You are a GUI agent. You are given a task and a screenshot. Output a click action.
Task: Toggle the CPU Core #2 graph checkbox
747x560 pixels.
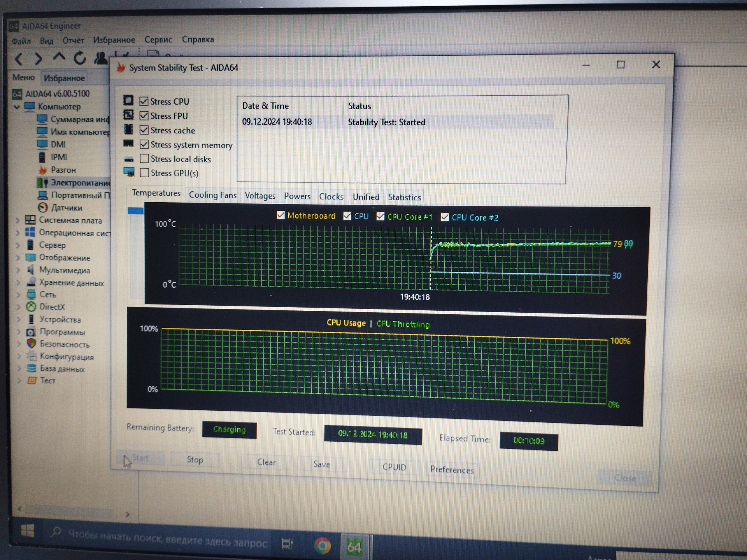[x=445, y=217]
